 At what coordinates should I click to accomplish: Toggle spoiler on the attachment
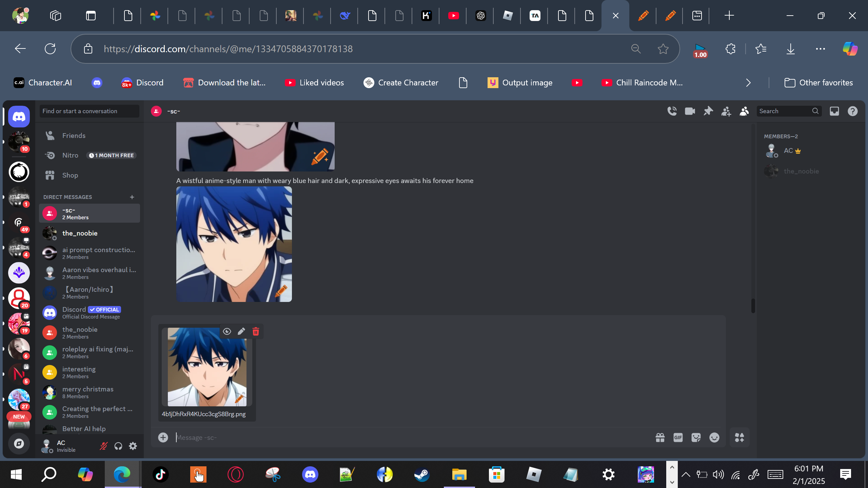tap(227, 331)
